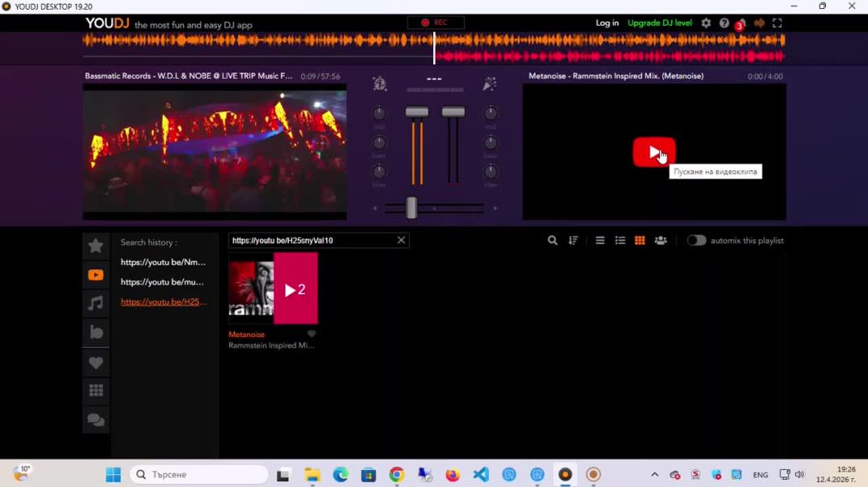Screen dimensions: 868x487
Task: Open the help question mark menu
Action: tap(724, 23)
